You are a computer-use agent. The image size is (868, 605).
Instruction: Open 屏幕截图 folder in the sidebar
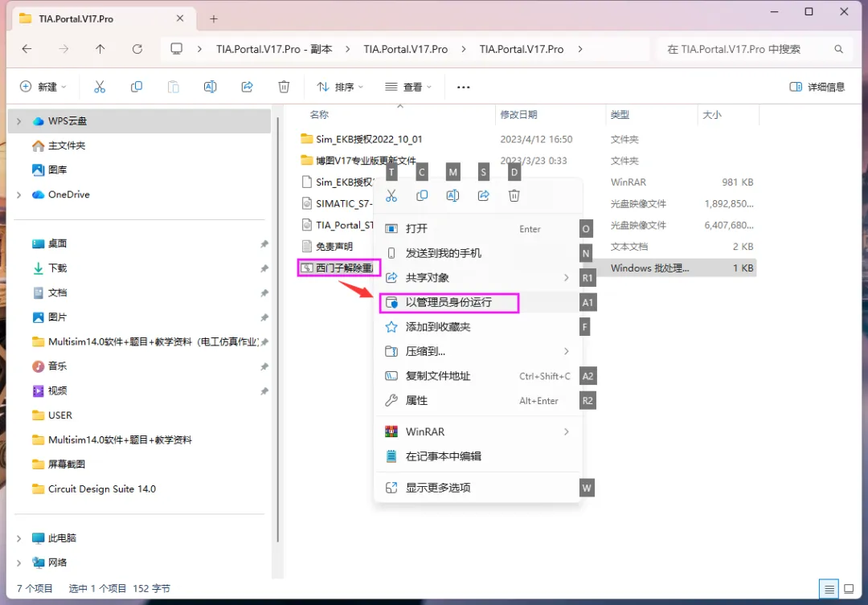pos(59,464)
